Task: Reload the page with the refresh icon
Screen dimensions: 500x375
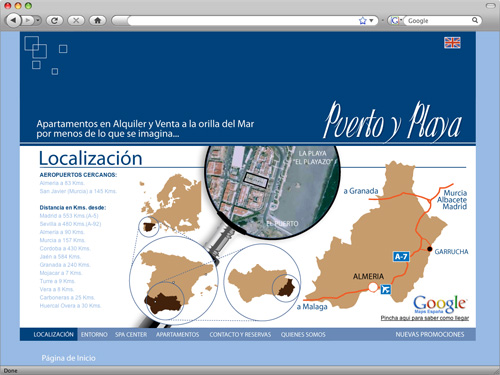Action: (54, 21)
